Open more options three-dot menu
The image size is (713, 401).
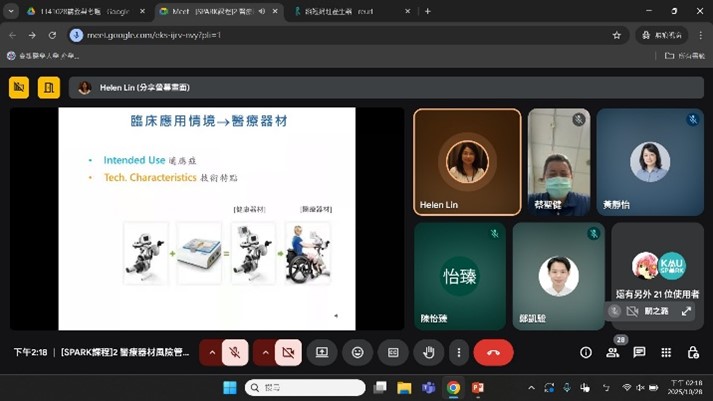point(459,352)
